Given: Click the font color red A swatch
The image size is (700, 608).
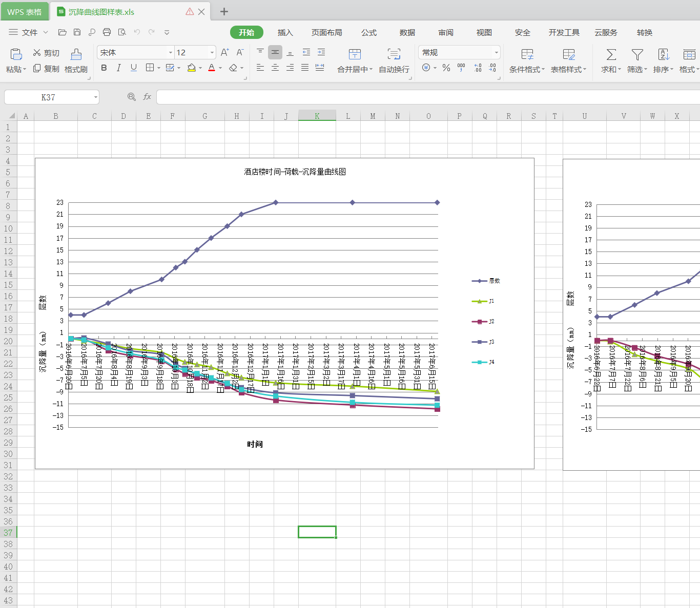Looking at the screenshot, I should pos(211,68).
